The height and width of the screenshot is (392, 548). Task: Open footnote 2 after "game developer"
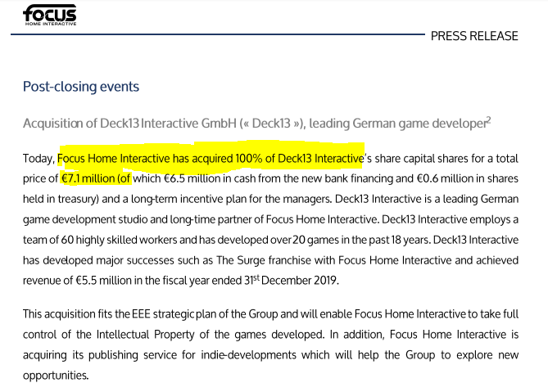488,119
